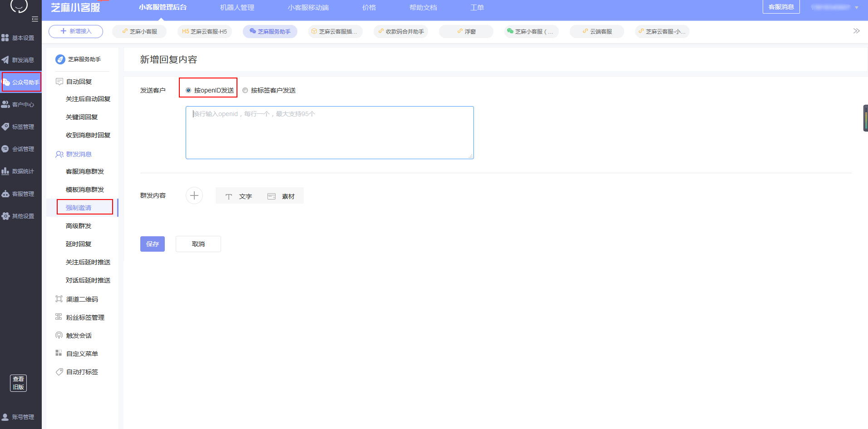Select 芝麻云客服-小... channel chip

pos(662,31)
